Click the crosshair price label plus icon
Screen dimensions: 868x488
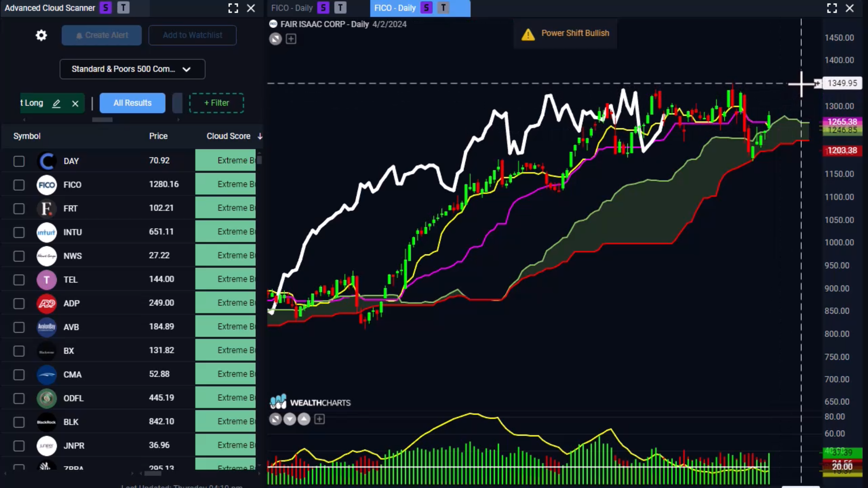pos(817,83)
